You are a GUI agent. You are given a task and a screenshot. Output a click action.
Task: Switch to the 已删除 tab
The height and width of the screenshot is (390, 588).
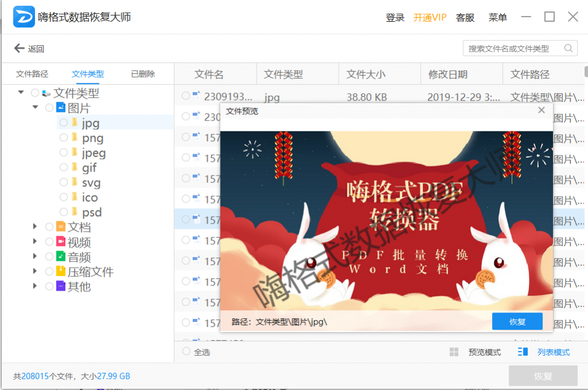[x=143, y=74]
